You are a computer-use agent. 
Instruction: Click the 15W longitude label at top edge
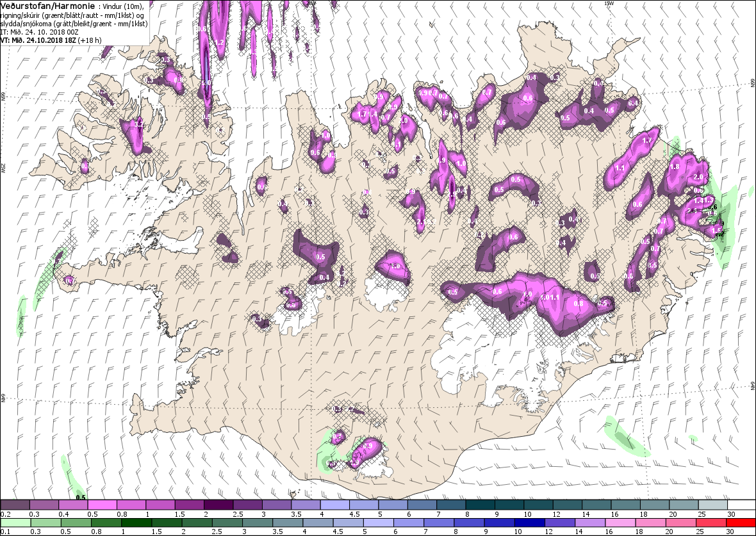(609, 3)
